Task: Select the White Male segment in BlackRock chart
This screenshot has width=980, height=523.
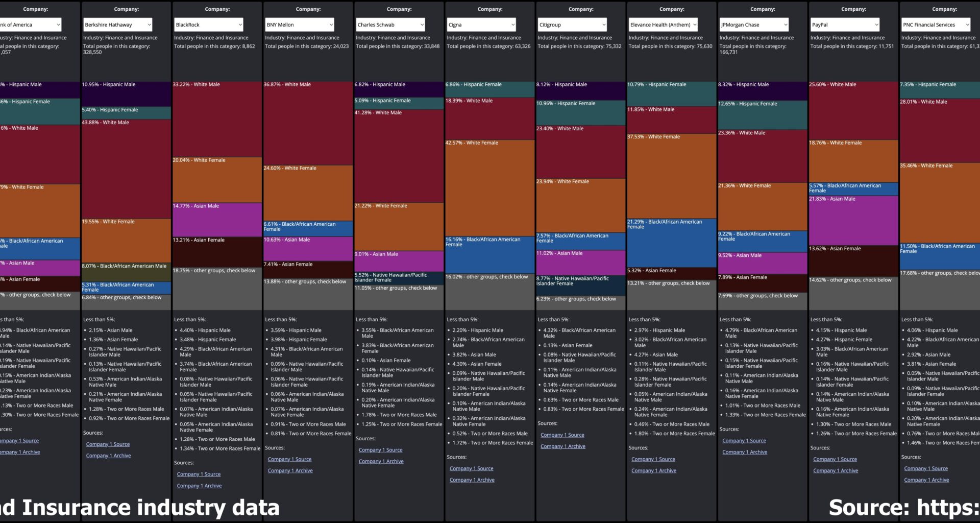Action: click(217, 117)
